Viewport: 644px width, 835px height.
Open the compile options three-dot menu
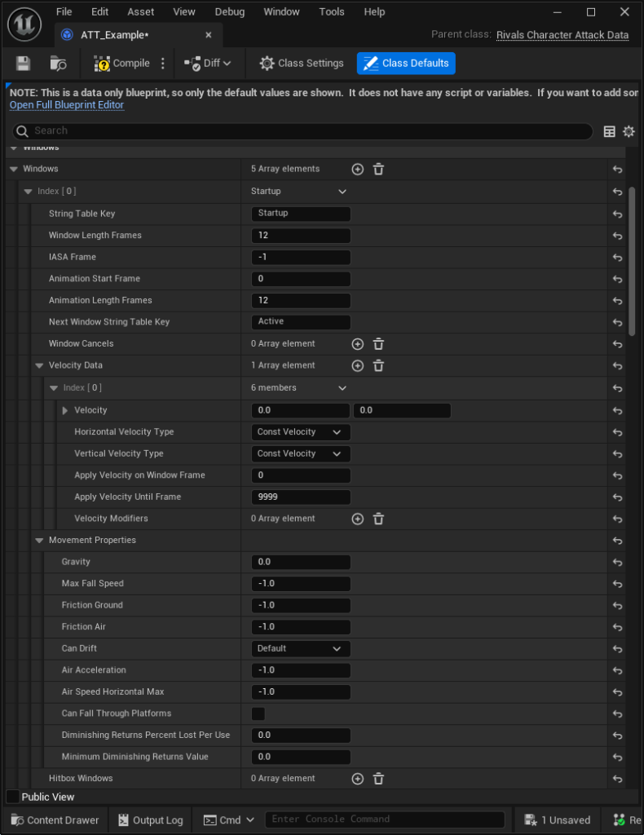[x=163, y=64]
